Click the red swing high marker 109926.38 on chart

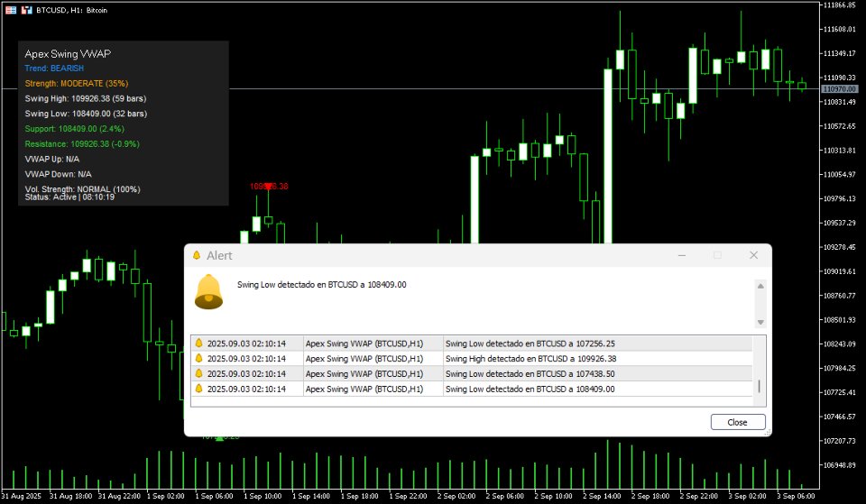pos(269,186)
